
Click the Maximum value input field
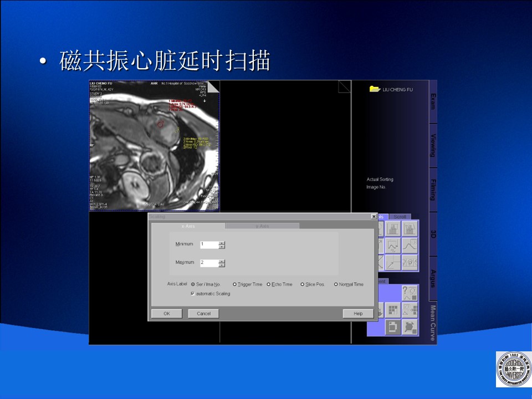point(209,263)
